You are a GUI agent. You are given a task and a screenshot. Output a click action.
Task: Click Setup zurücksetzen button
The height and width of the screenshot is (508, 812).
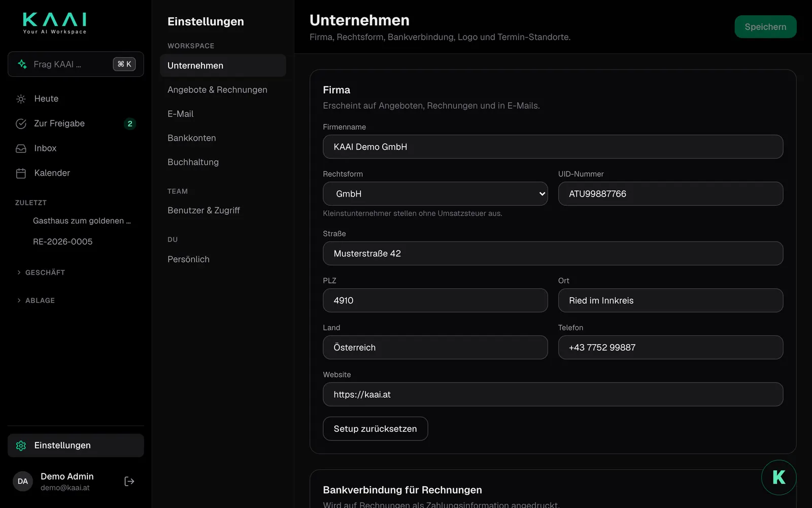point(375,429)
